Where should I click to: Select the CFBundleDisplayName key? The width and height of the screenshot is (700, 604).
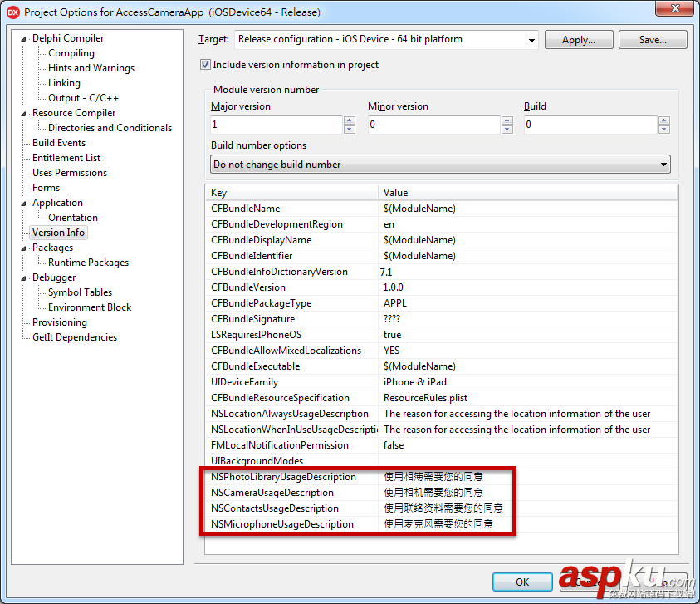click(x=262, y=240)
